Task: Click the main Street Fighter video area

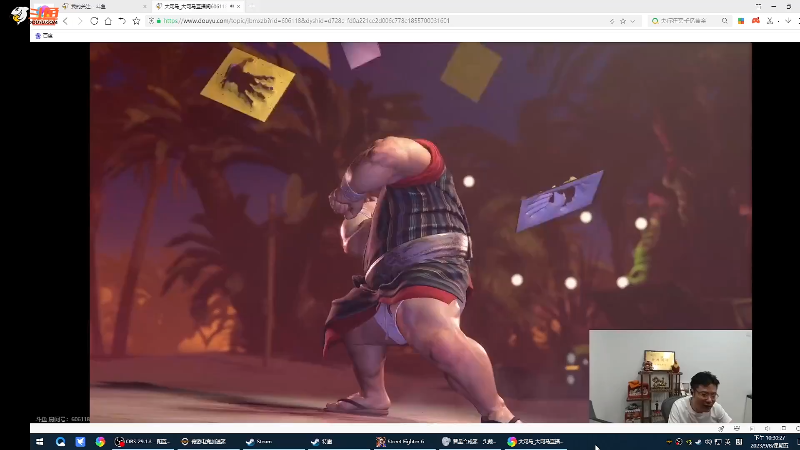Action: 420,232
